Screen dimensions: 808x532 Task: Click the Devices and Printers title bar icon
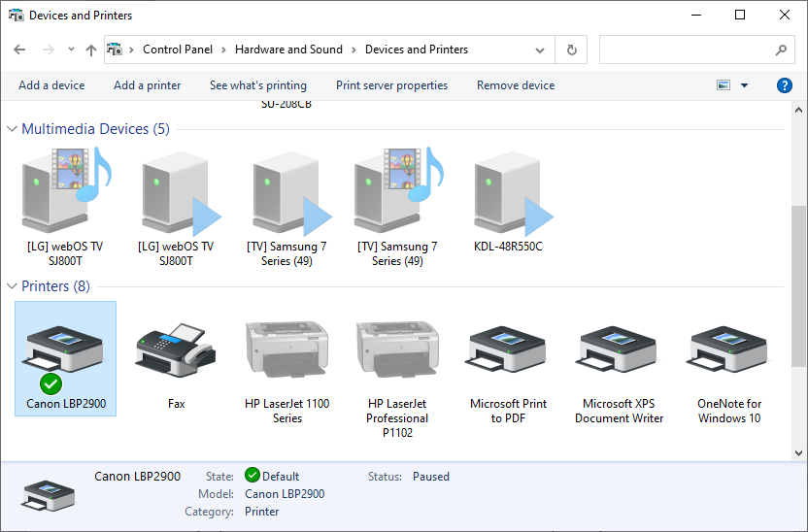[x=16, y=15]
